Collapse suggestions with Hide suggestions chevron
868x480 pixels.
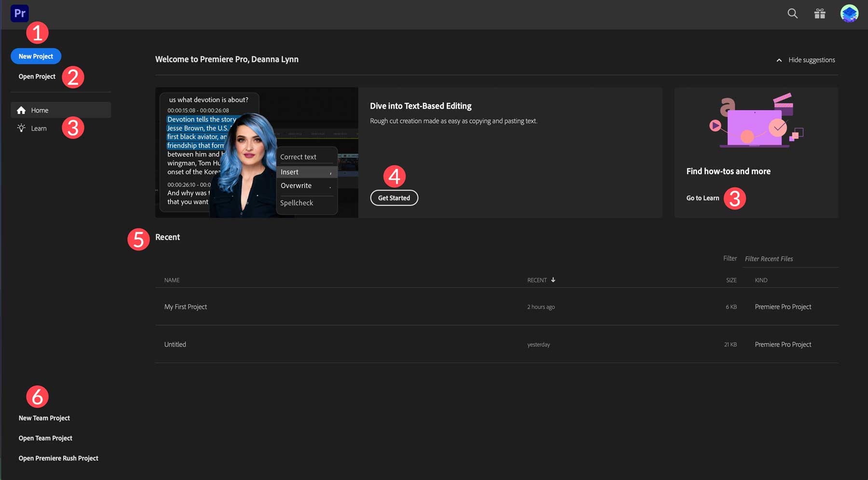point(779,60)
